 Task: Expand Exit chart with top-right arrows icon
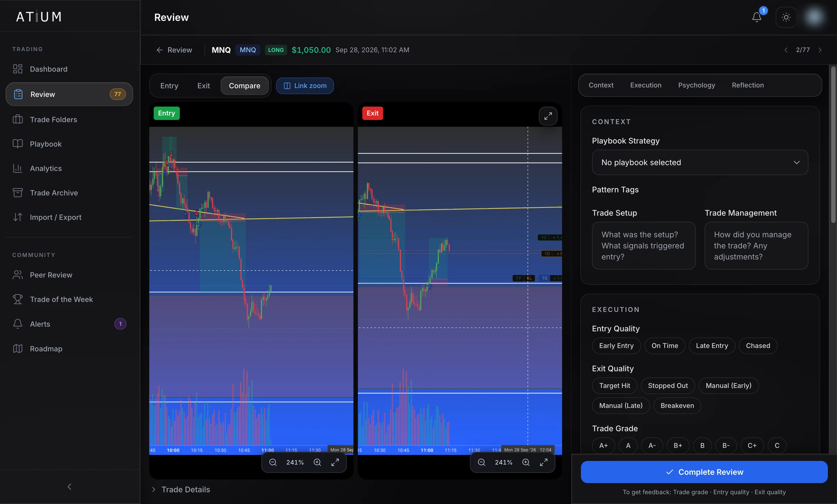(x=548, y=116)
